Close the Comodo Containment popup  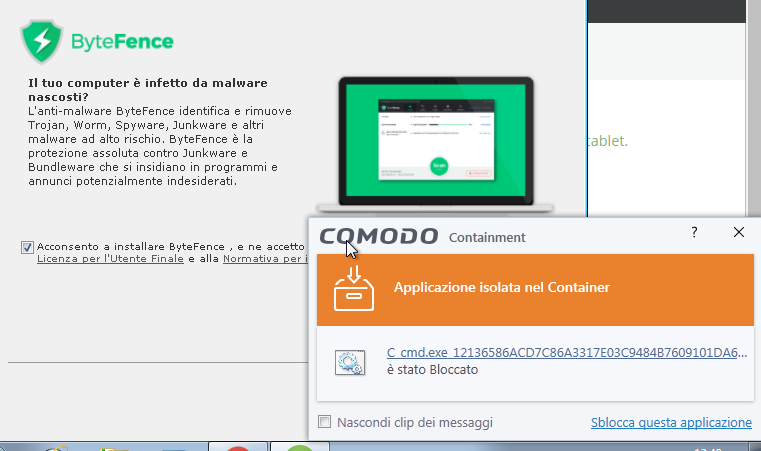pos(739,233)
